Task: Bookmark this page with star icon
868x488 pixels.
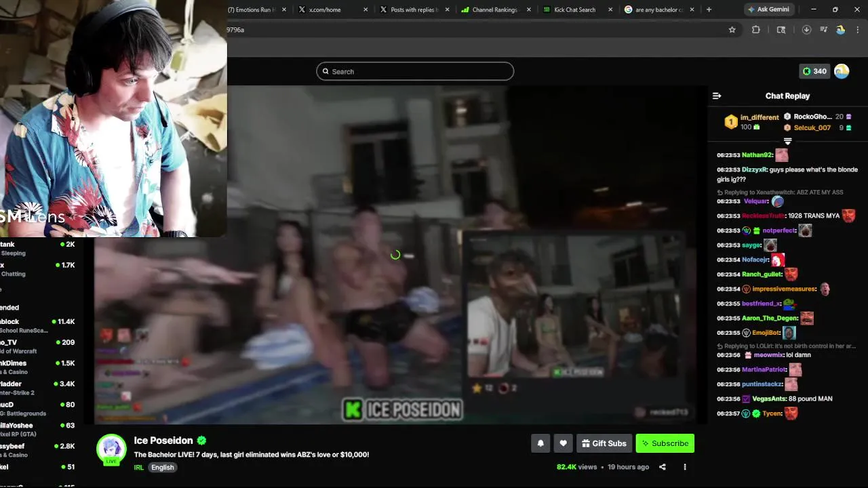Action: coord(732,30)
